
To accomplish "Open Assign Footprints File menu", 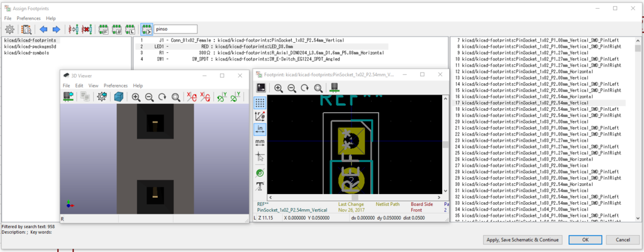I will (8, 18).
